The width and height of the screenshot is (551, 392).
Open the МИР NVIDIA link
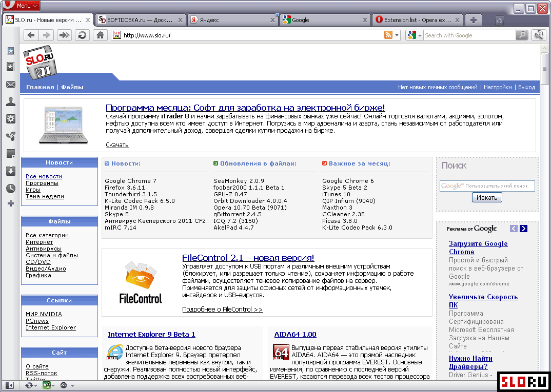tap(44, 314)
